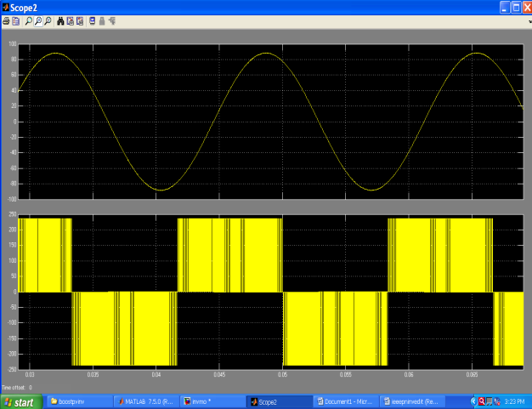Select the Zoom X-axis tool
This screenshot has width=532, height=409.
(38, 20)
